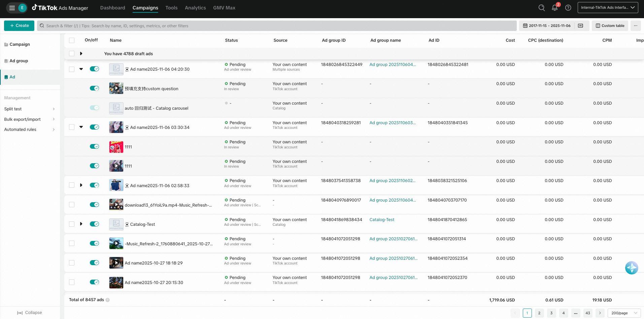The width and height of the screenshot is (644, 319).
Task: Expand the Split test management section
Action: coord(30,109)
